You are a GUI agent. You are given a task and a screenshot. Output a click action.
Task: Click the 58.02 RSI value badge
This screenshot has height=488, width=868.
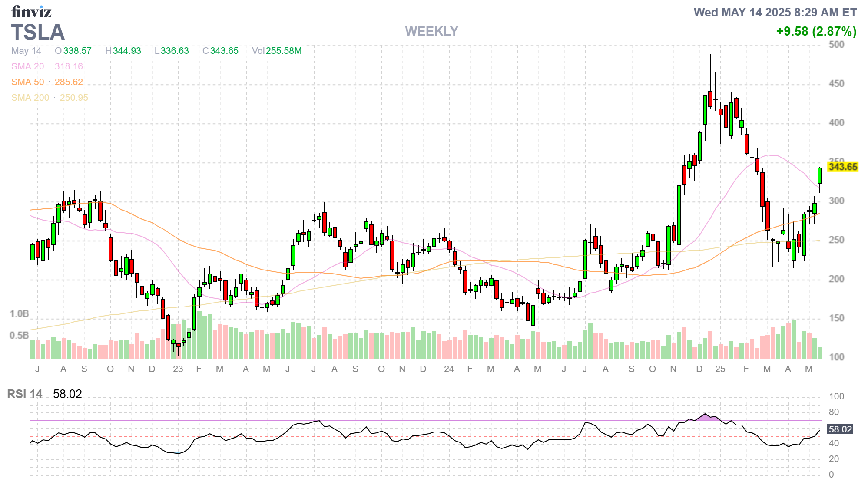point(840,429)
